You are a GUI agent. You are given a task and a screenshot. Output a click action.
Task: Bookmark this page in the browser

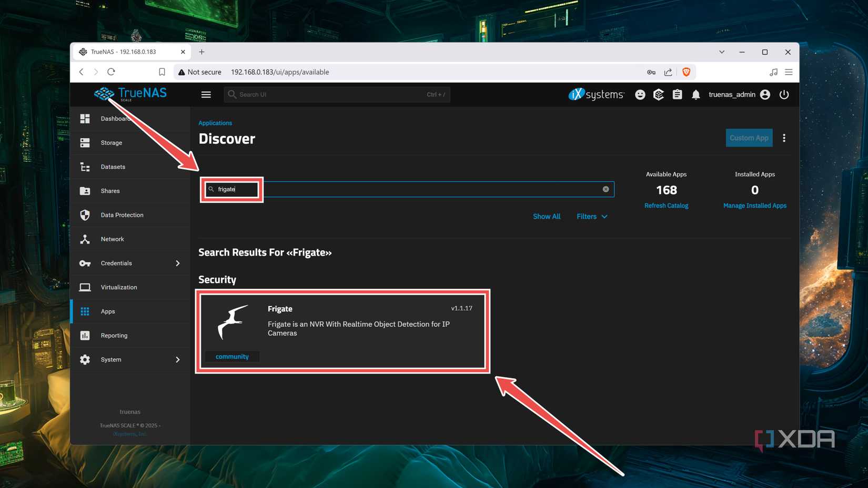click(162, 72)
